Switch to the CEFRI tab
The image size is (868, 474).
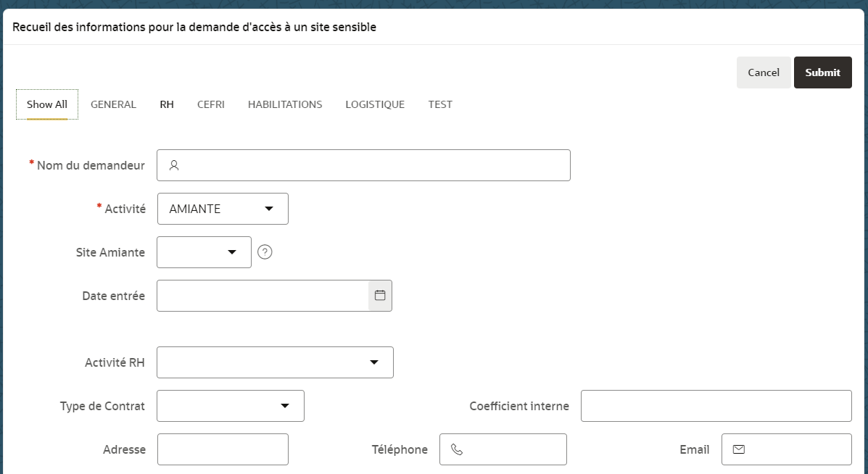210,104
